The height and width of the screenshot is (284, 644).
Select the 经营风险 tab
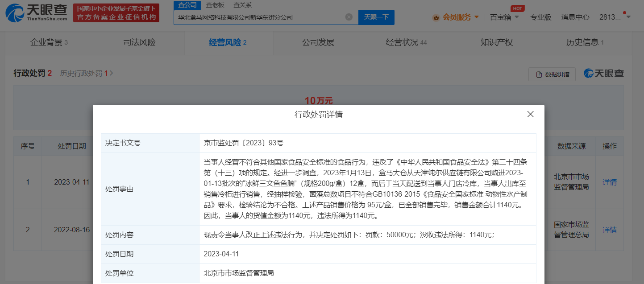click(228, 42)
